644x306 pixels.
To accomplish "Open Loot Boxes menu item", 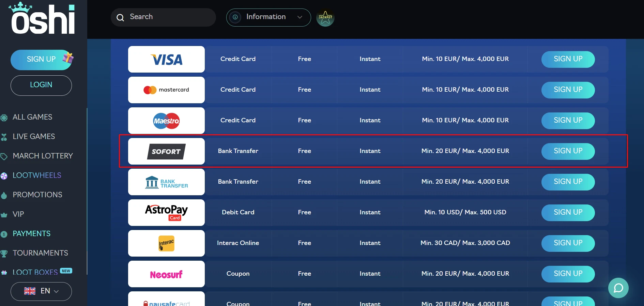I will (35, 272).
